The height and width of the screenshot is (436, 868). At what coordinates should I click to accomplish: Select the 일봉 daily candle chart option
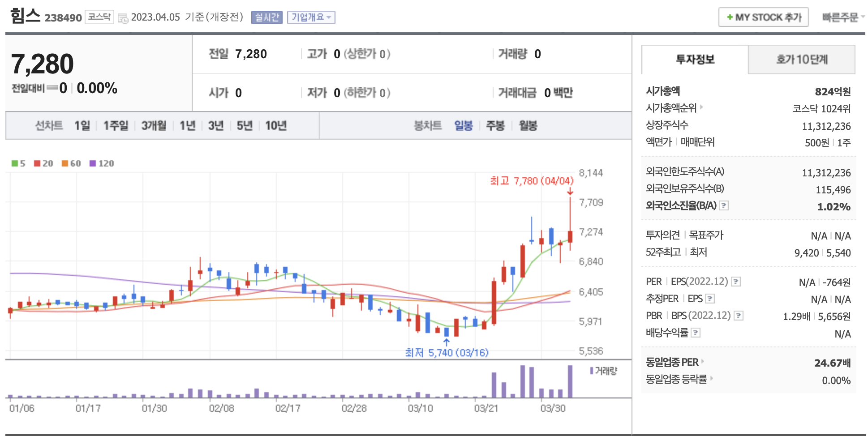pos(464,126)
